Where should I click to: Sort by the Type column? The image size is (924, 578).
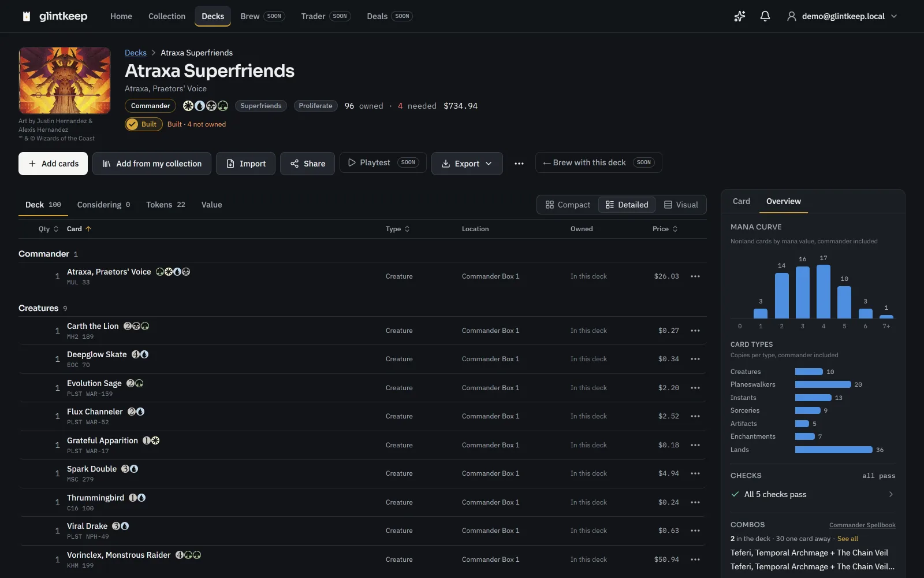click(398, 229)
